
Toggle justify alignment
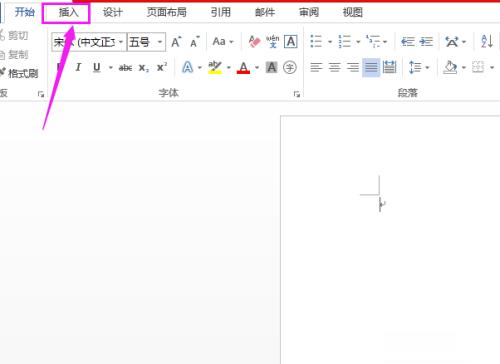coord(371,68)
